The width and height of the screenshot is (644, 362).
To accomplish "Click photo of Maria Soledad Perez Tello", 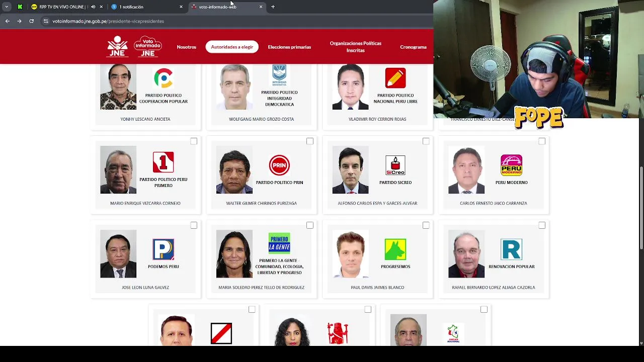I will point(234,254).
